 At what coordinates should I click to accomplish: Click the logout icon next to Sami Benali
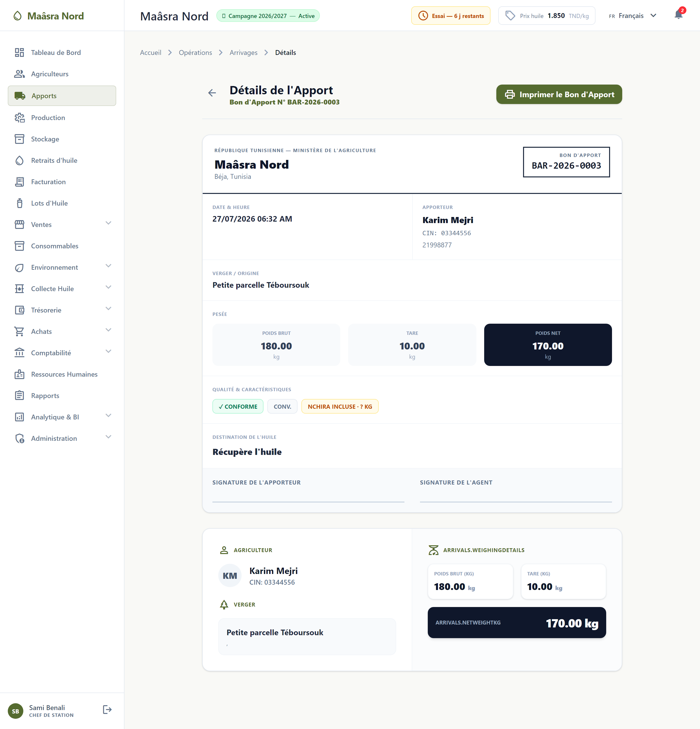pyautogui.click(x=107, y=710)
